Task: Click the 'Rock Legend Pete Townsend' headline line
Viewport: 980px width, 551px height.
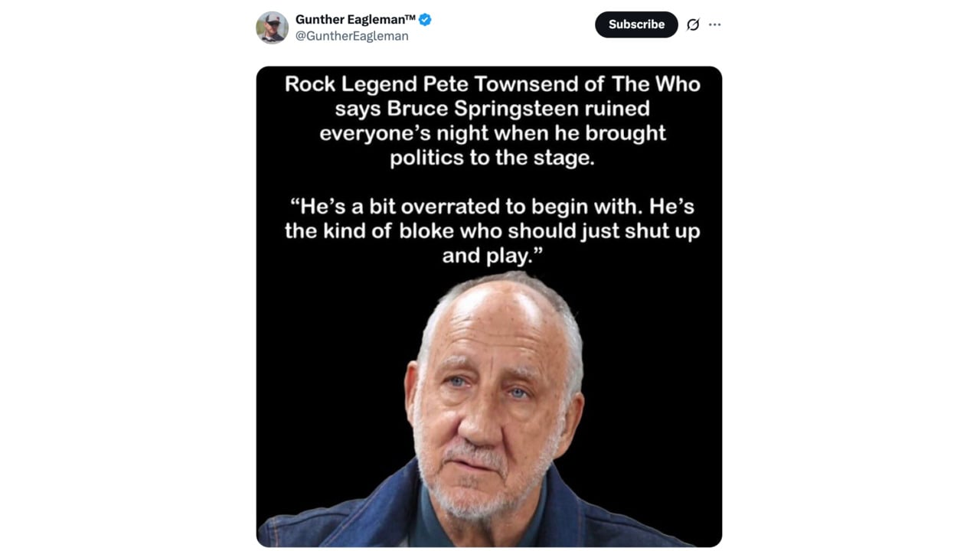Action: tap(492, 83)
